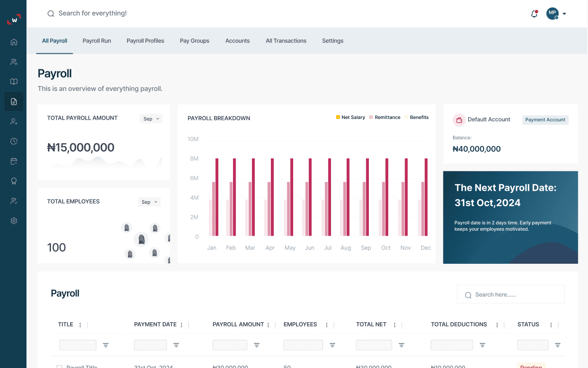Open the time tracking clock icon
This screenshot has width=588, height=368.
pyautogui.click(x=14, y=142)
